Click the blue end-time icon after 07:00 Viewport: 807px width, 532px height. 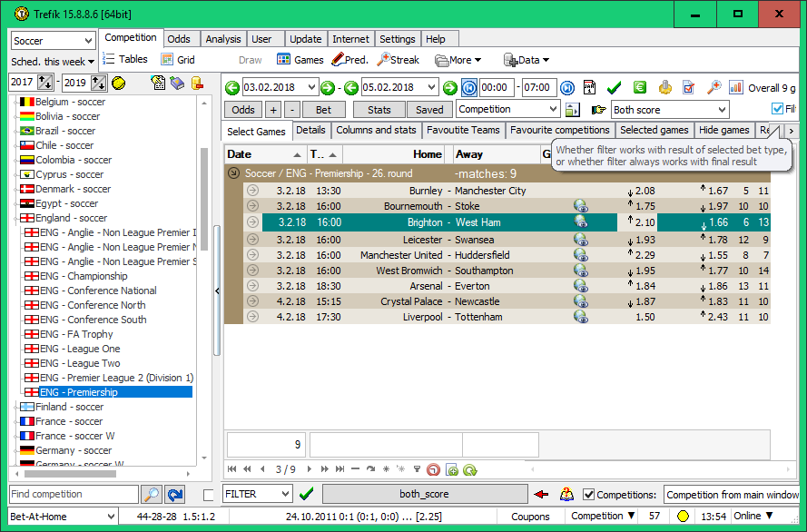[x=567, y=88]
